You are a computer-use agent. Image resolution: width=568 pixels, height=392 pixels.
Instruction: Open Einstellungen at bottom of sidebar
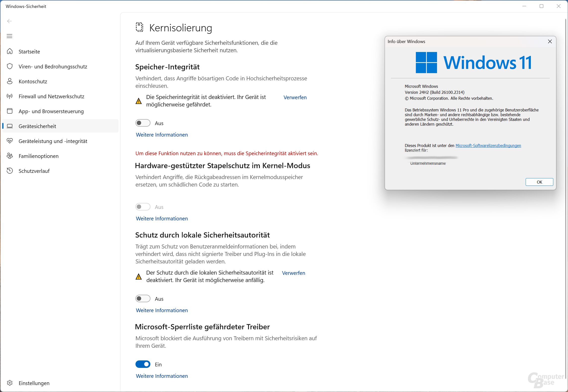(x=34, y=383)
